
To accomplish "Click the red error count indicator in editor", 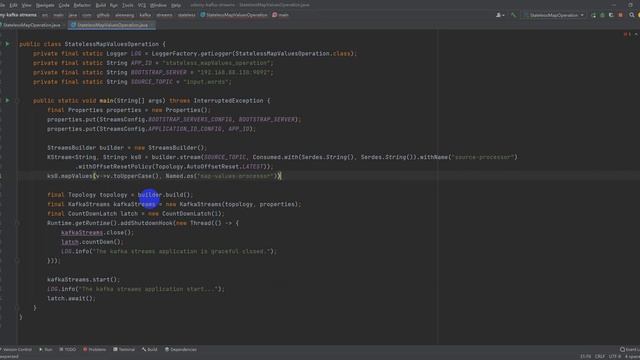I will click(x=627, y=34).
